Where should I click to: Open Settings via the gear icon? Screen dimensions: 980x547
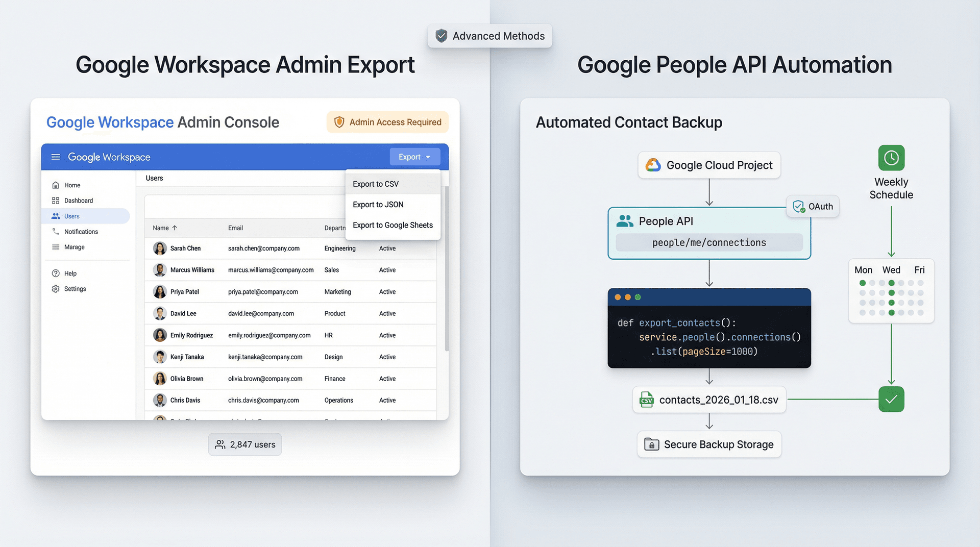[55, 288]
